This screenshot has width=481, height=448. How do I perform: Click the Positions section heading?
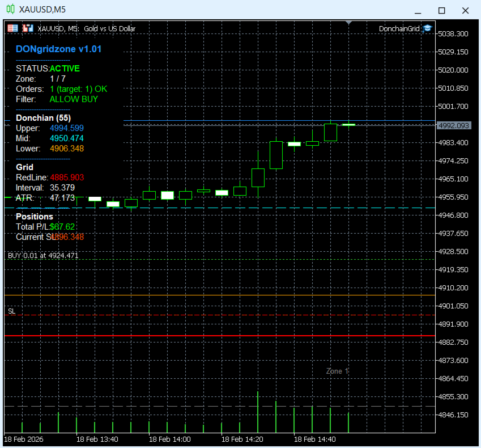[x=35, y=217]
